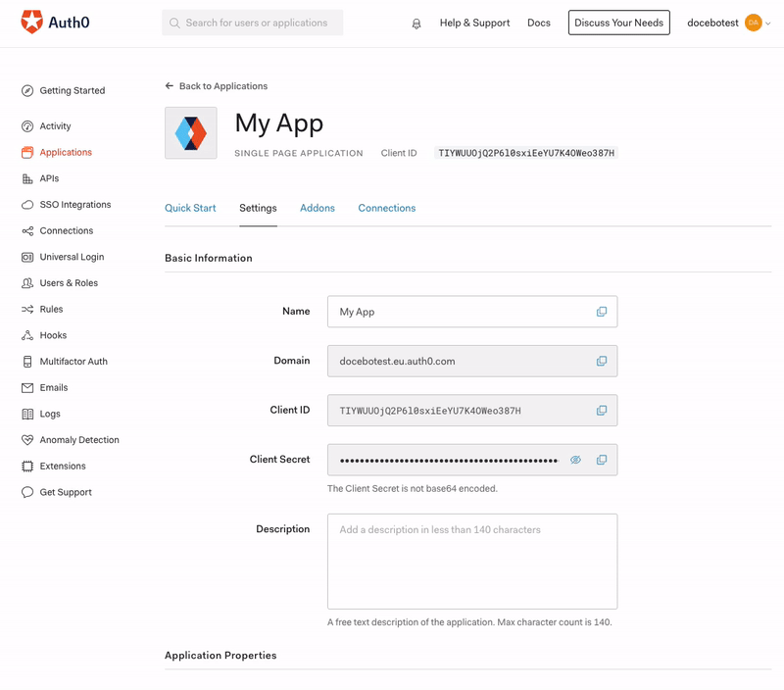Image resolution: width=784 pixels, height=690 pixels.
Task: Copy the Client ID value
Action: click(602, 411)
